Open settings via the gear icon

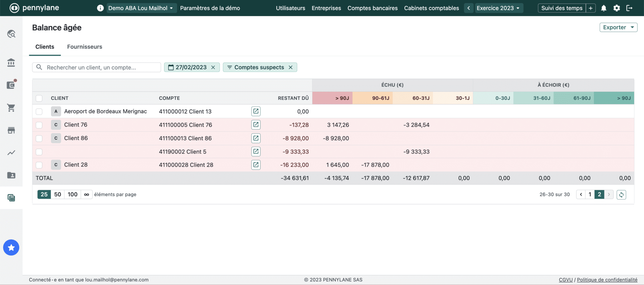point(616,8)
